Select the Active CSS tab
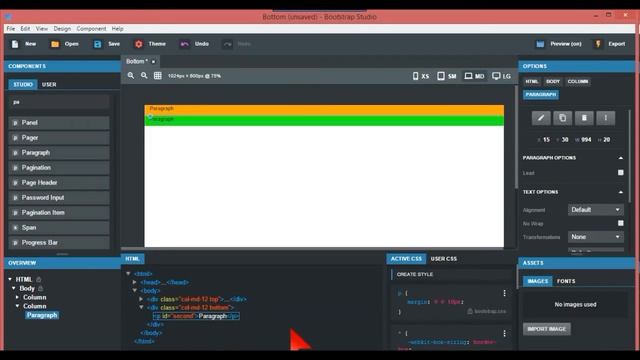 pos(406,259)
